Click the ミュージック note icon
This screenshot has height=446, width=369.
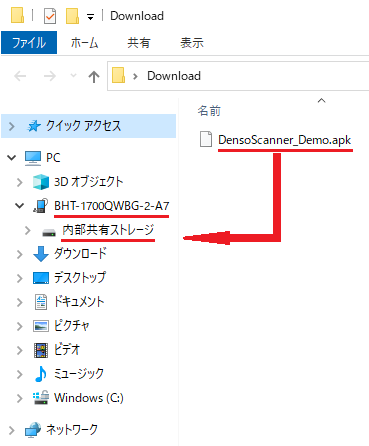tap(41, 374)
